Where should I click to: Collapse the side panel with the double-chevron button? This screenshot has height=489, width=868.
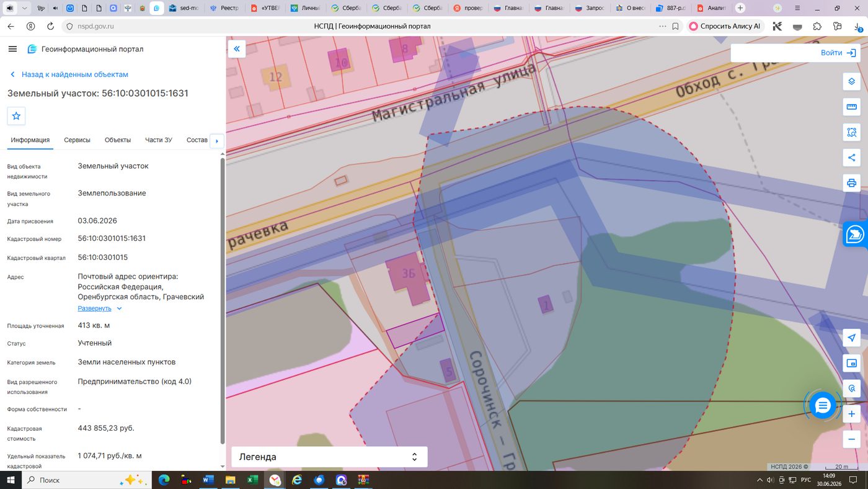[237, 49]
